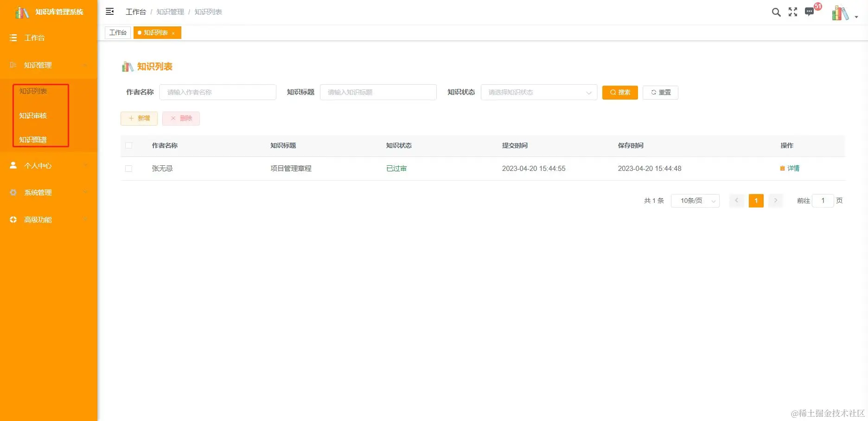Click the 新增 button
The width and height of the screenshot is (868, 421).
pos(139,118)
